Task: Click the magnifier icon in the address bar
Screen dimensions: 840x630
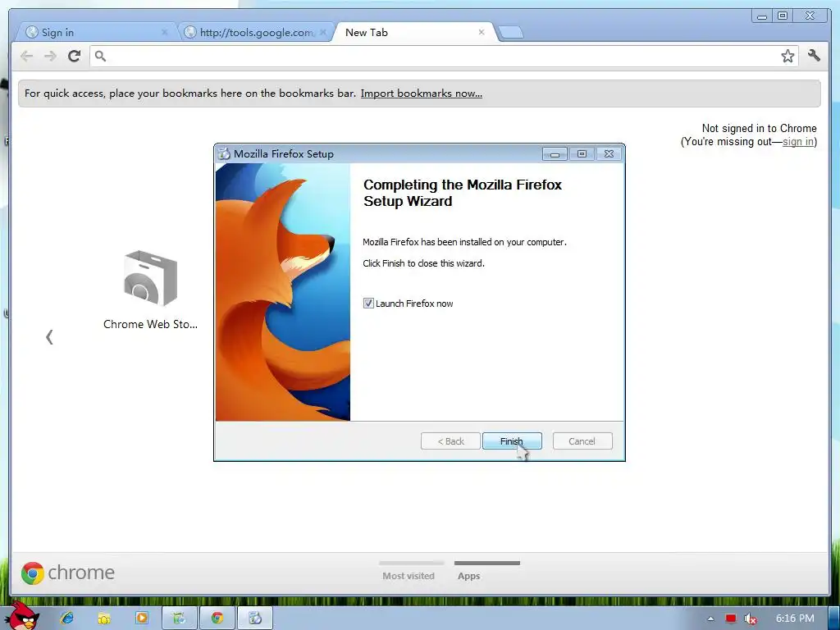Action: pyautogui.click(x=100, y=56)
